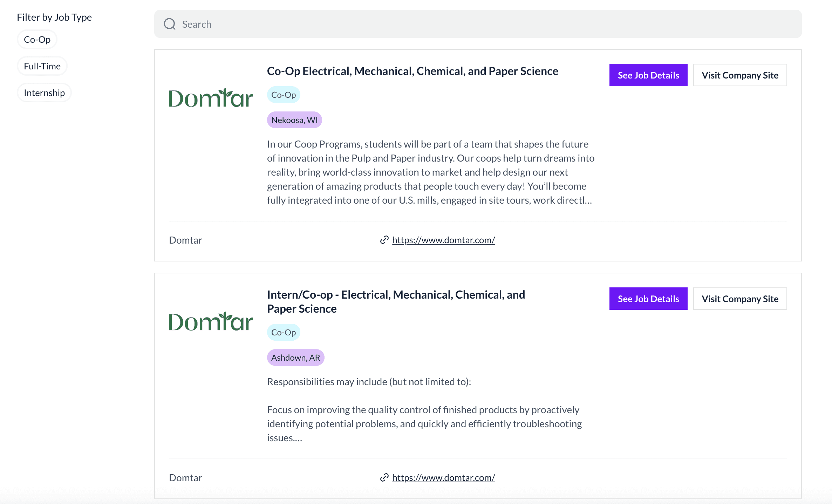The image size is (832, 504).
Task: Open the domtar.com link in the first card
Action: 443,240
